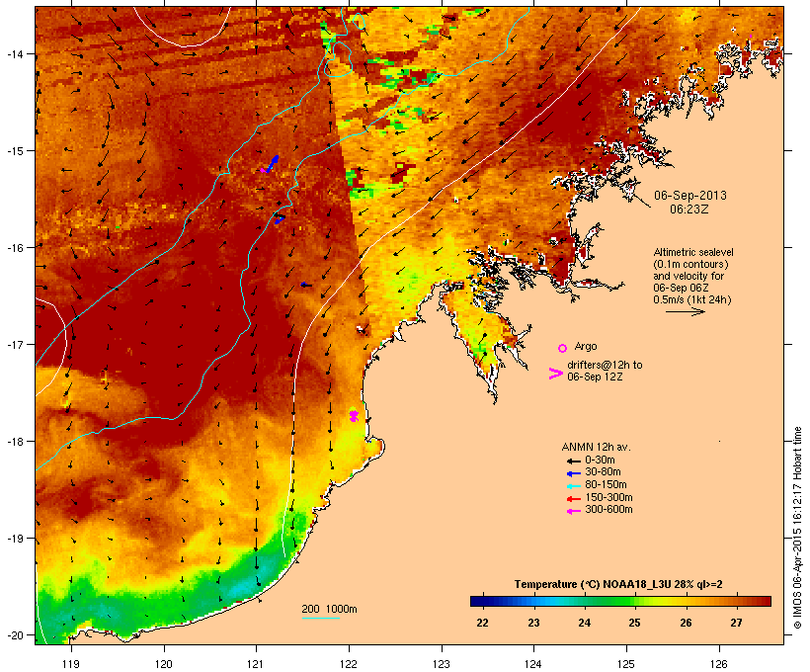
Task: Click the '30-80m' depth label
Action: 603,472
